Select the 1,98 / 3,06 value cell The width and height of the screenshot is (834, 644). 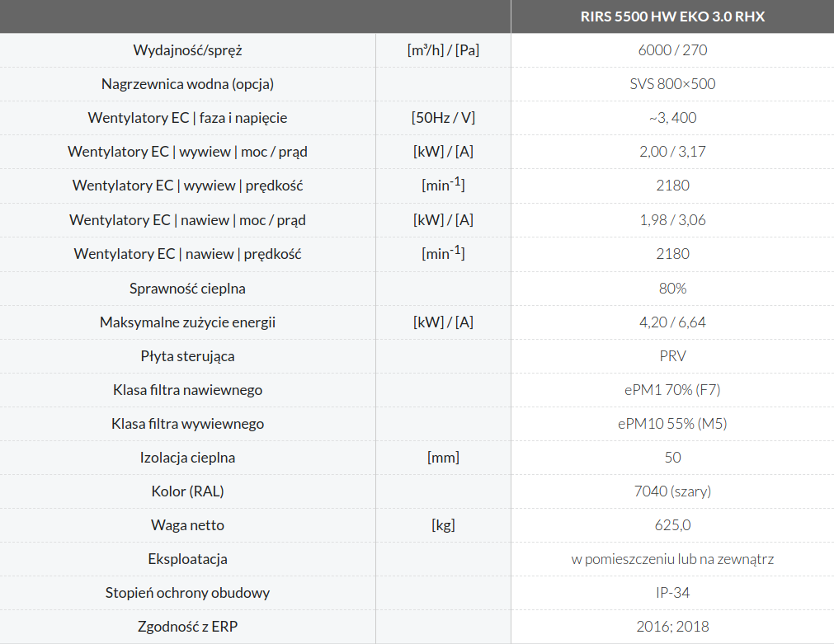pyautogui.click(x=672, y=220)
